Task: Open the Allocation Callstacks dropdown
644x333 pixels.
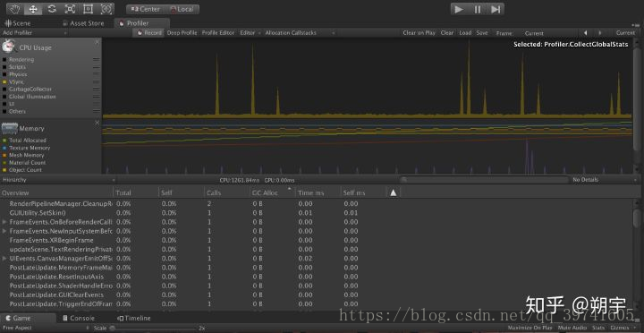Action: coord(300,32)
